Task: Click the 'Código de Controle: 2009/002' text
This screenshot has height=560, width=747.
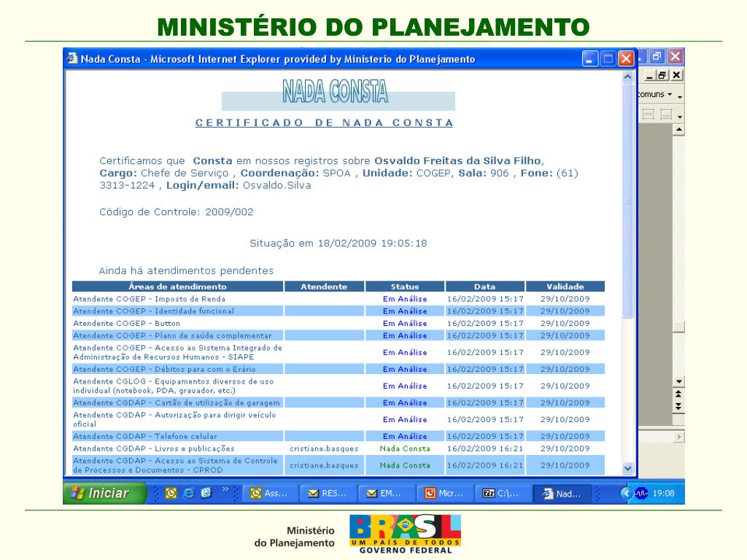Action: click(177, 212)
